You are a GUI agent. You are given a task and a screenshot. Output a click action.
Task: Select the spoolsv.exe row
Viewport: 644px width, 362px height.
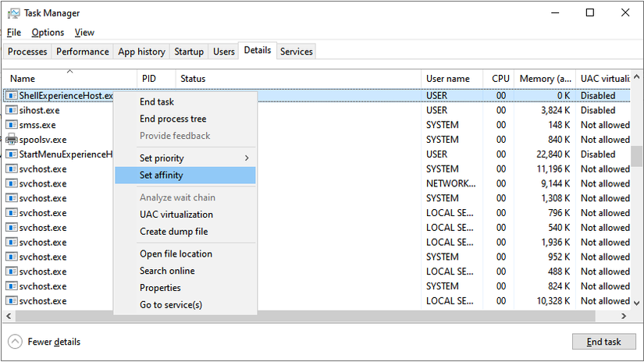[316, 140]
